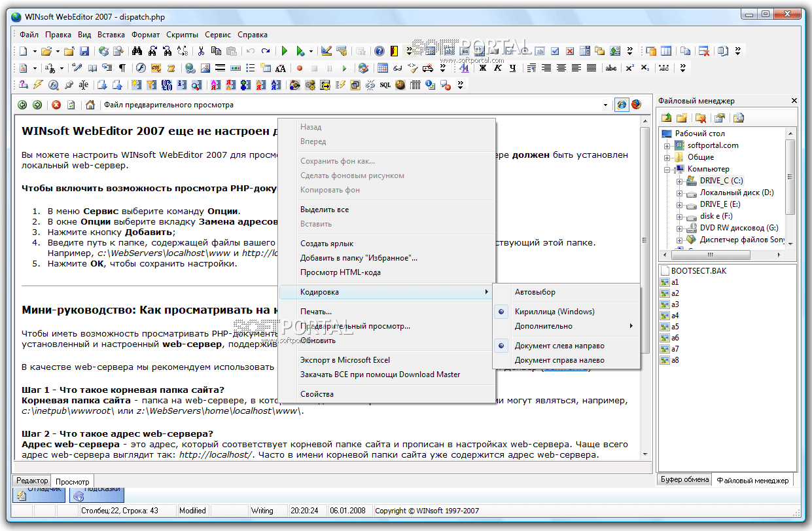Image resolution: width=812 pixels, height=531 pixels.
Task: Click the bulleted list icon
Action: click(251, 68)
